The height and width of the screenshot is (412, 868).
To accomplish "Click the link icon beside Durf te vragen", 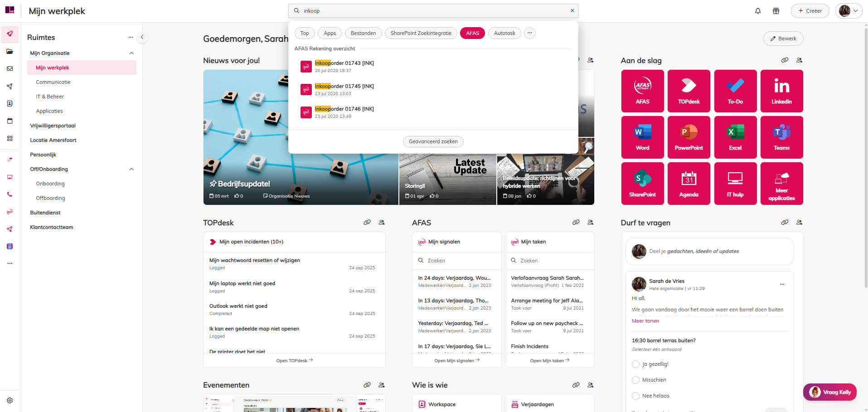I will coord(785,223).
